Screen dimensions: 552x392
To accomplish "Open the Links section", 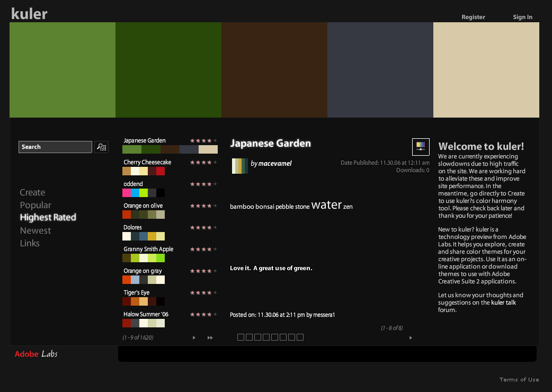I will [30, 243].
